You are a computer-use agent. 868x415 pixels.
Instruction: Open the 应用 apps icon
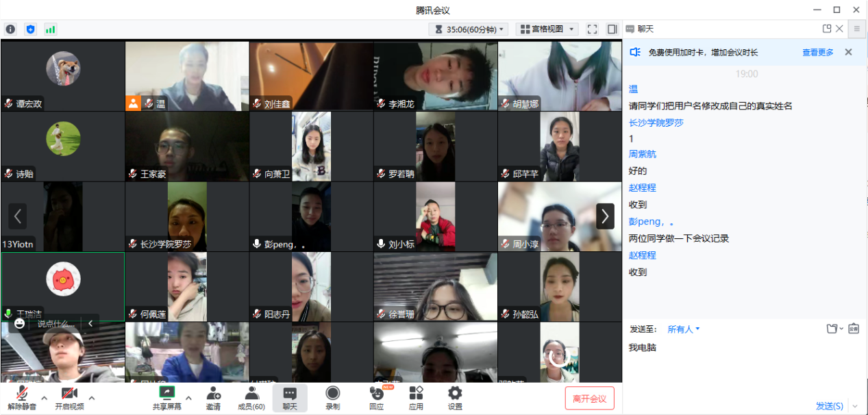tap(416, 394)
